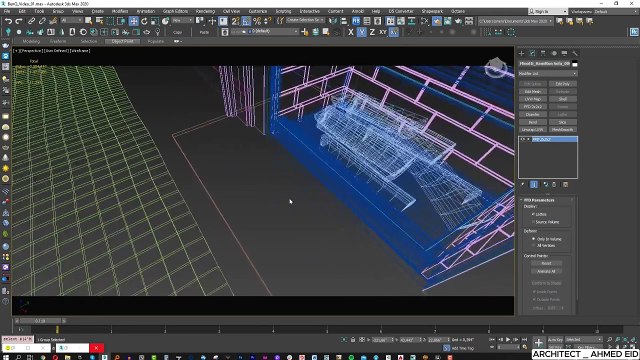Toggle the Source Volume checkbox
This screenshot has width=640, height=360.
point(533,222)
